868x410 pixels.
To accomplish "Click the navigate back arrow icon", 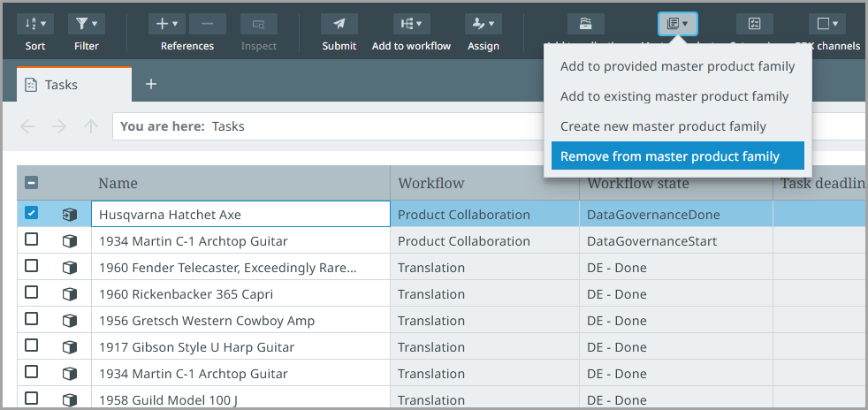I will click(x=27, y=126).
